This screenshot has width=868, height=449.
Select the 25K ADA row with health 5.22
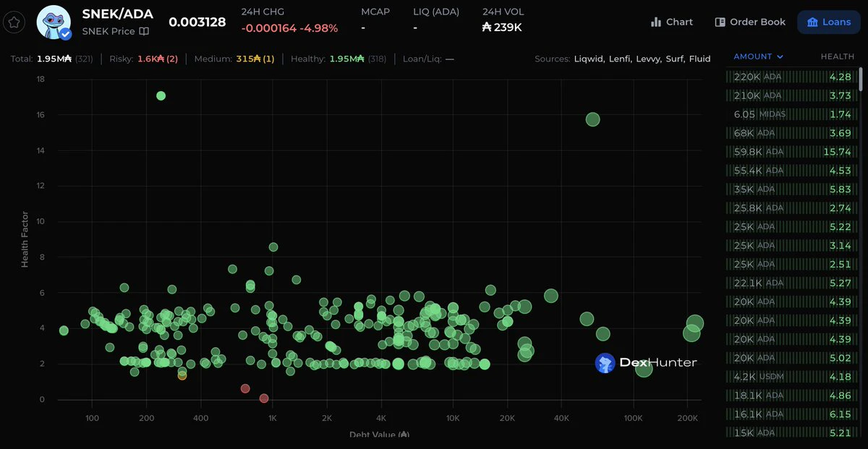click(791, 227)
